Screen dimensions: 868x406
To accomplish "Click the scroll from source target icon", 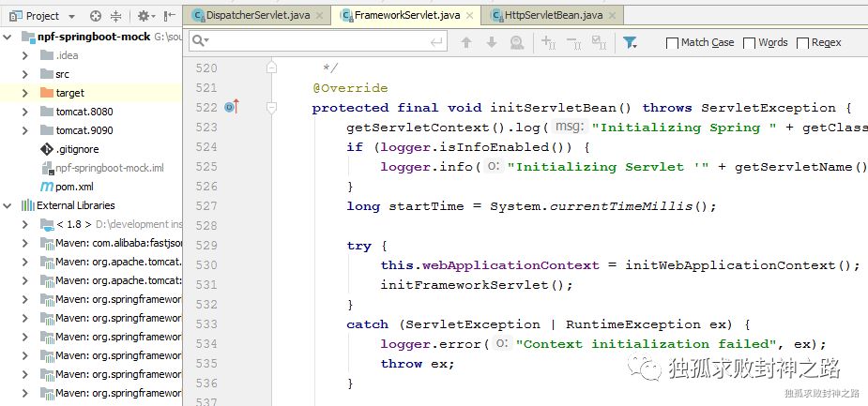I will [x=95, y=16].
